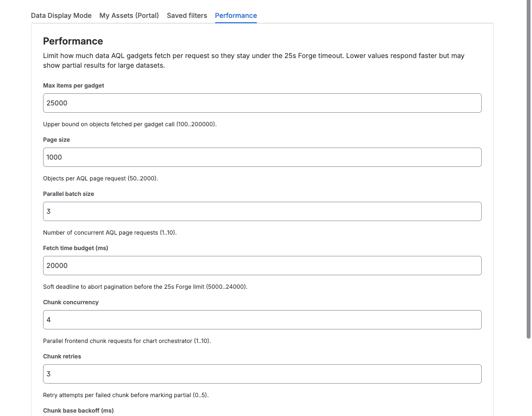Click the 'Chunk concurrency' label
532x416 pixels.
tap(71, 302)
